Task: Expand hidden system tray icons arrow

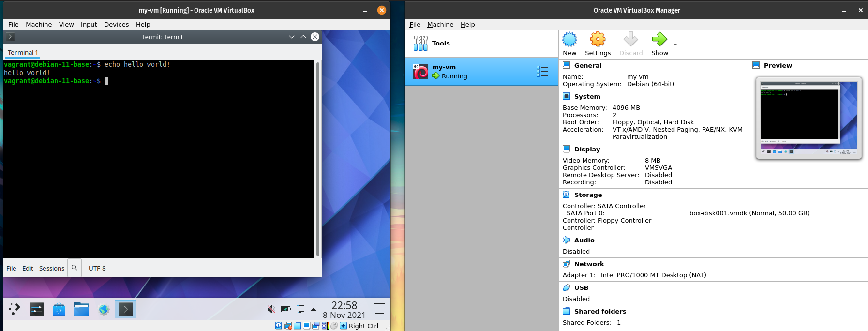Action: click(x=314, y=309)
